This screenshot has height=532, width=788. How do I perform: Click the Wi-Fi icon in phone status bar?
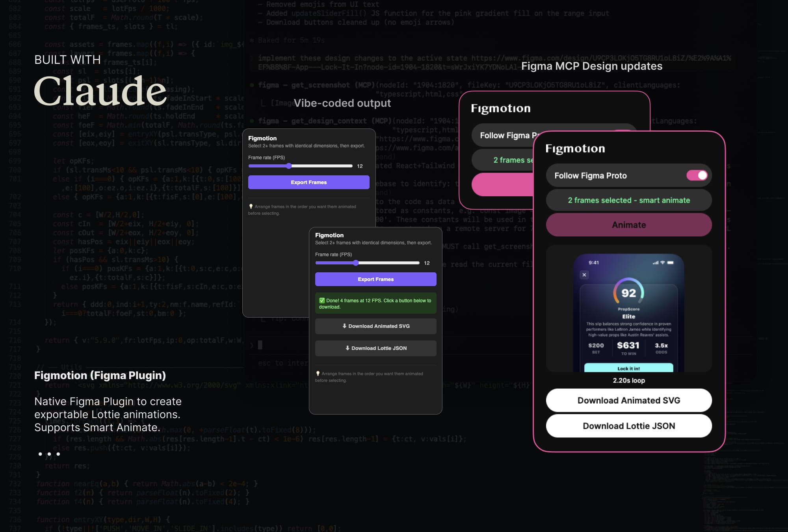[x=663, y=262]
